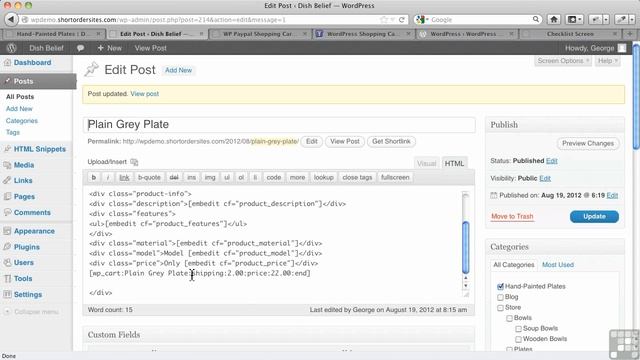The width and height of the screenshot is (640, 360).
Task: Open the Users section in sidebar
Action: (24, 262)
